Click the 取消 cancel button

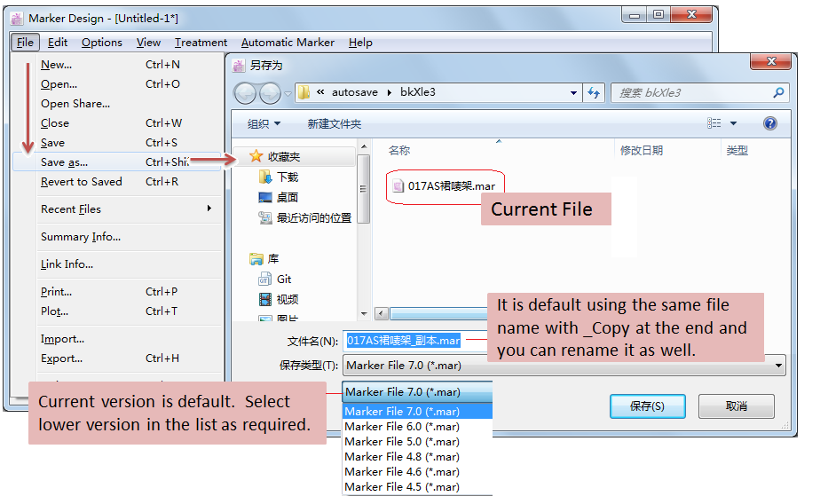pyautogui.click(x=736, y=406)
